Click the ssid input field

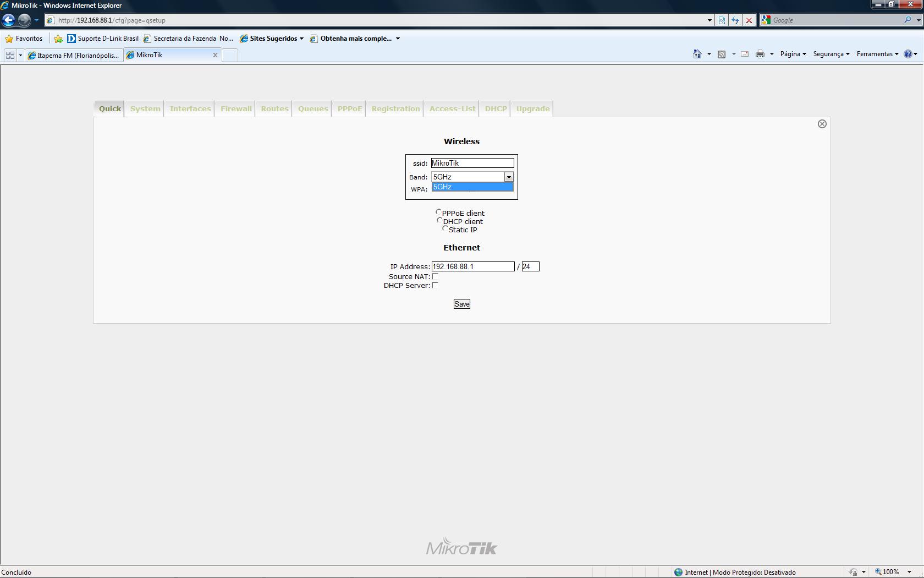pyautogui.click(x=472, y=163)
